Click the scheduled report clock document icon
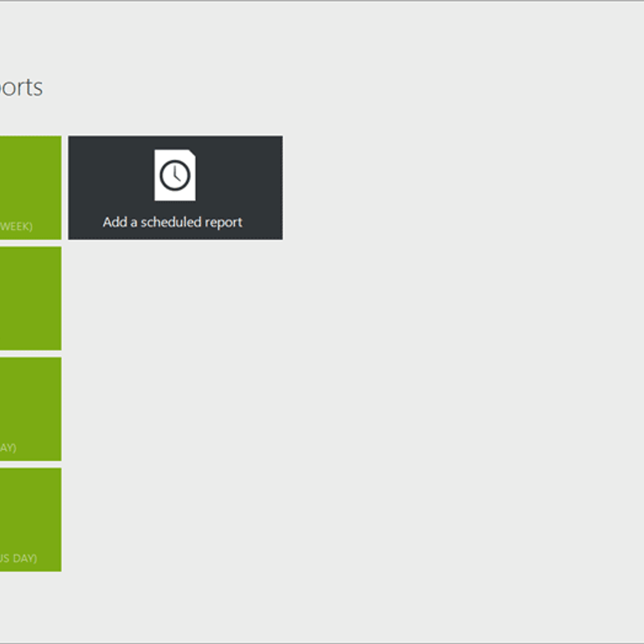644x644 pixels. [175, 175]
